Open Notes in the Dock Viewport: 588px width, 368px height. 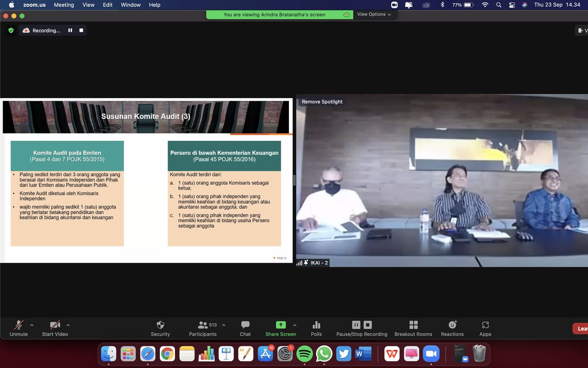pyautogui.click(x=187, y=353)
